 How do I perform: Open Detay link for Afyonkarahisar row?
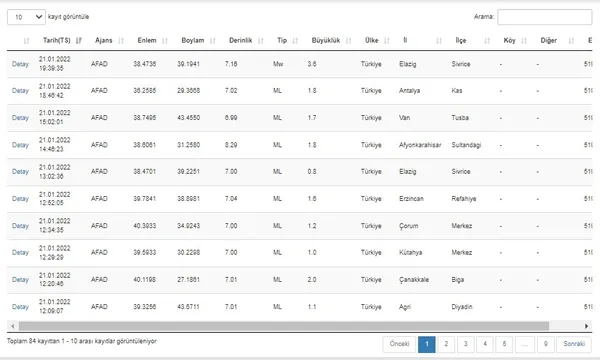(20, 145)
